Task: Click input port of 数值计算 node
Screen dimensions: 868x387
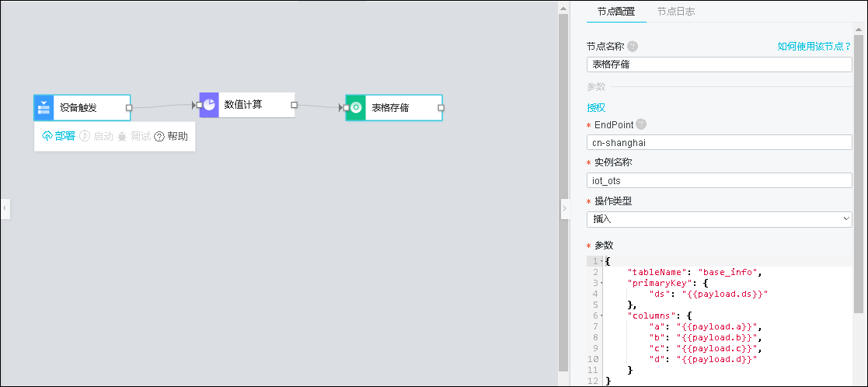Action: click(199, 105)
